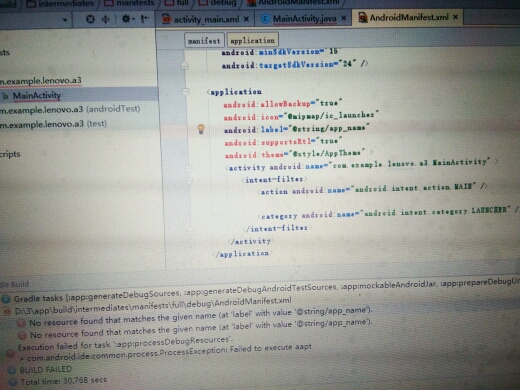The height and width of the screenshot is (390, 520).
Task: Select the first 'No resource found' error
Action: click(x=200, y=316)
